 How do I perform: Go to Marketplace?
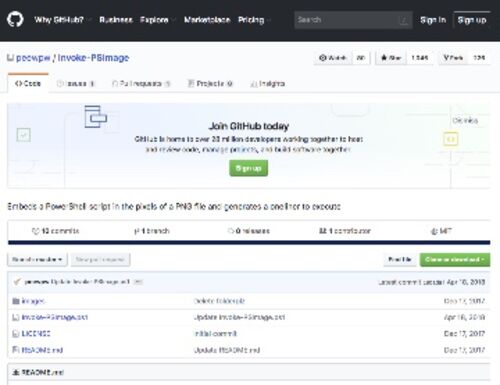coord(207,20)
